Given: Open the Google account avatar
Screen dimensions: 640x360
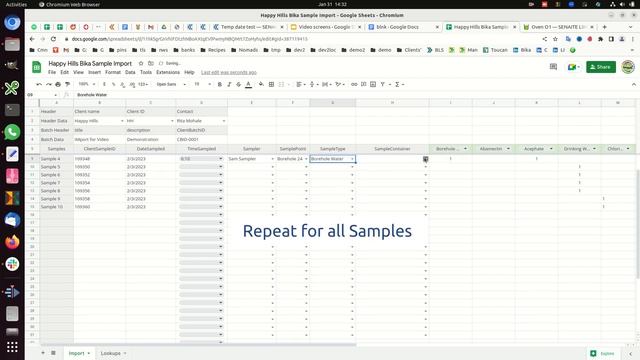Looking at the screenshot, I should pos(628,67).
